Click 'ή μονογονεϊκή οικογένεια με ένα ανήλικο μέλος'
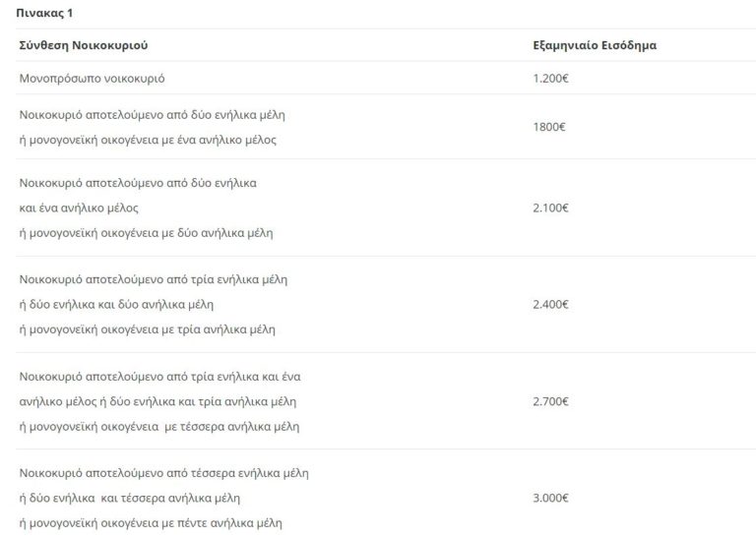 click(x=148, y=140)
